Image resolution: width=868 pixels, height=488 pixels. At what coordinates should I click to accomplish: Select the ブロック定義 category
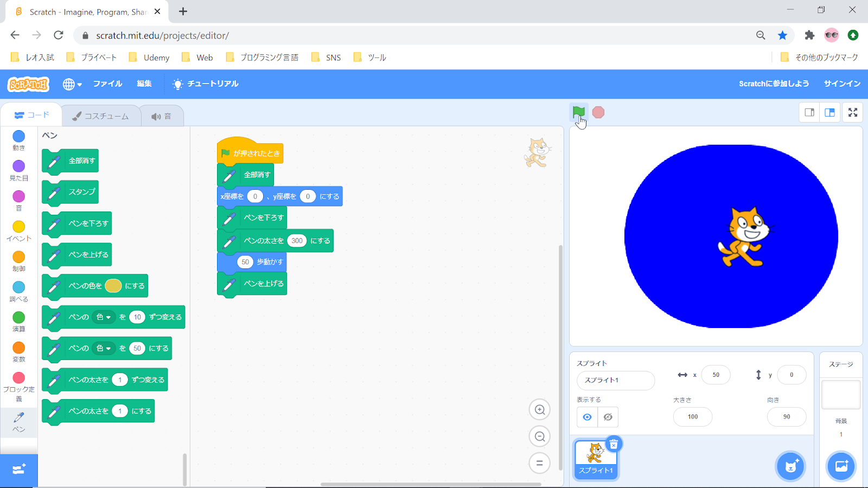point(18,387)
